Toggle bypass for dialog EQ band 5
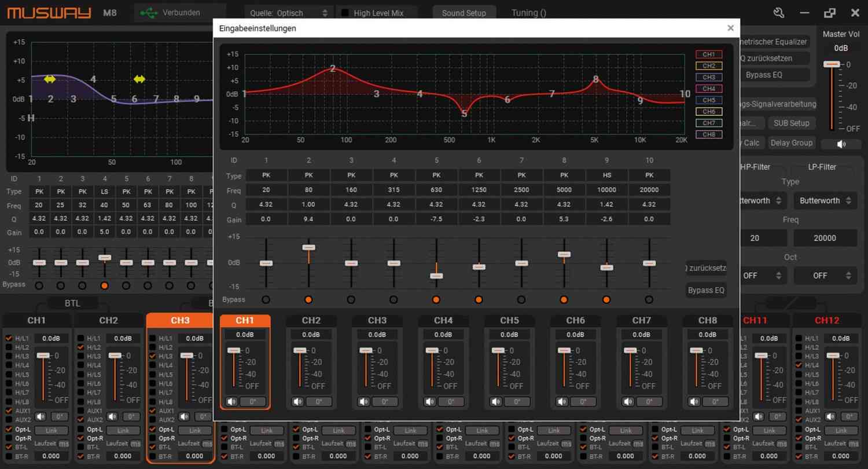This screenshot has height=469, width=868. pyautogui.click(x=436, y=299)
